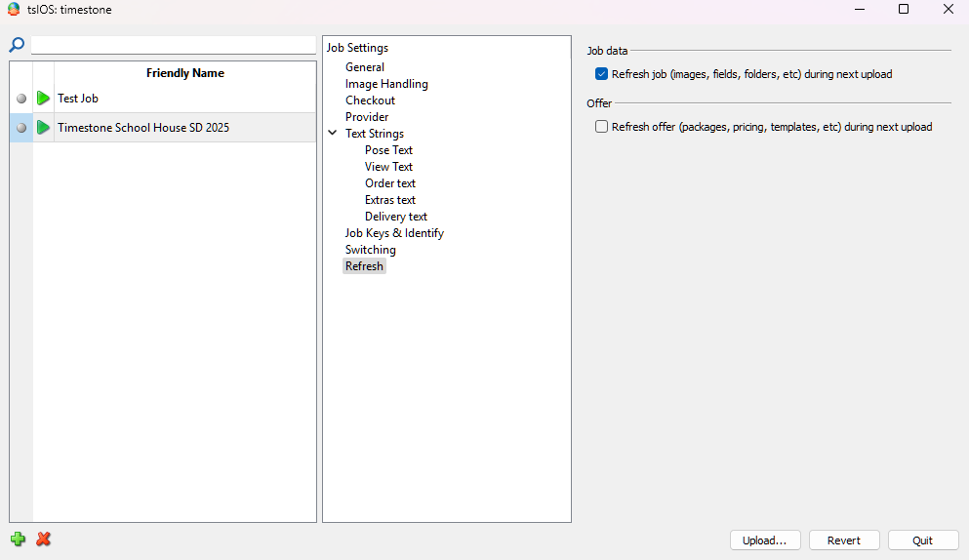Click the Quit button
The image size is (969, 560).
[x=923, y=540]
